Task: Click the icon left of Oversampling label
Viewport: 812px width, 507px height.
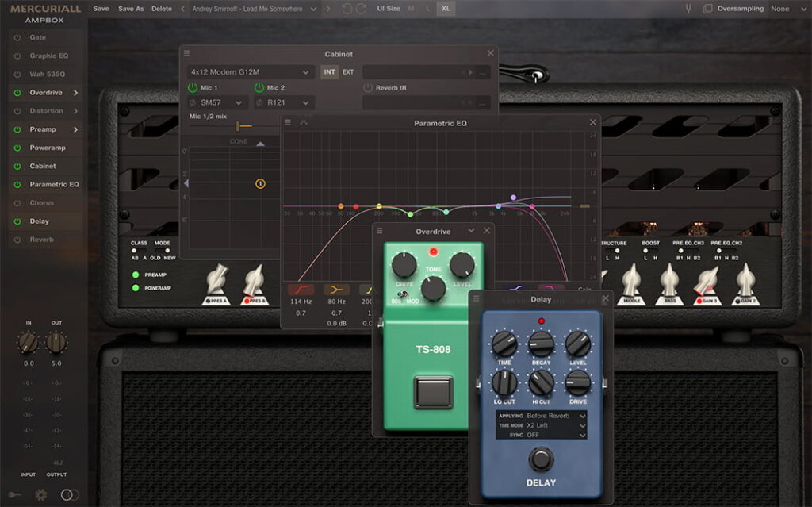Action: [x=707, y=9]
